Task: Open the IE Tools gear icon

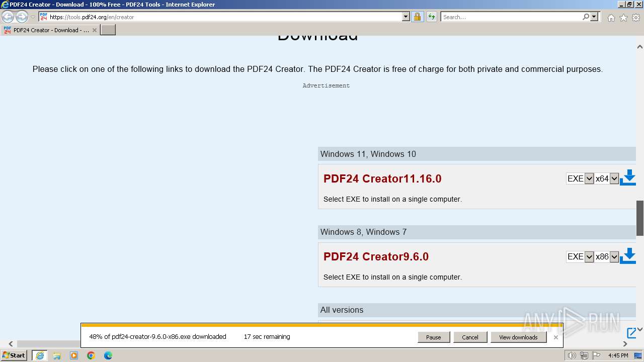Action: (636, 18)
